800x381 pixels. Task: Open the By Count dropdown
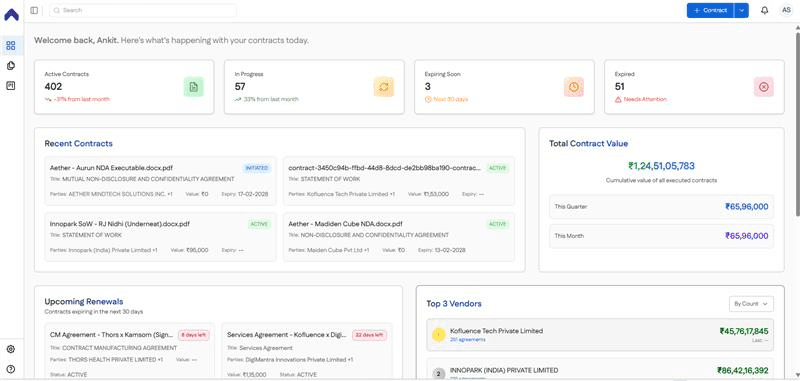click(751, 303)
